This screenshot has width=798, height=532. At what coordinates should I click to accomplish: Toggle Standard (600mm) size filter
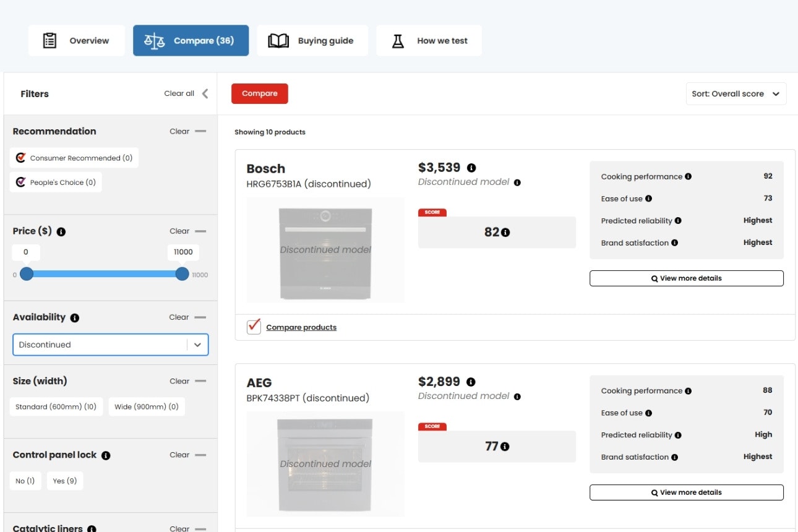(56, 407)
